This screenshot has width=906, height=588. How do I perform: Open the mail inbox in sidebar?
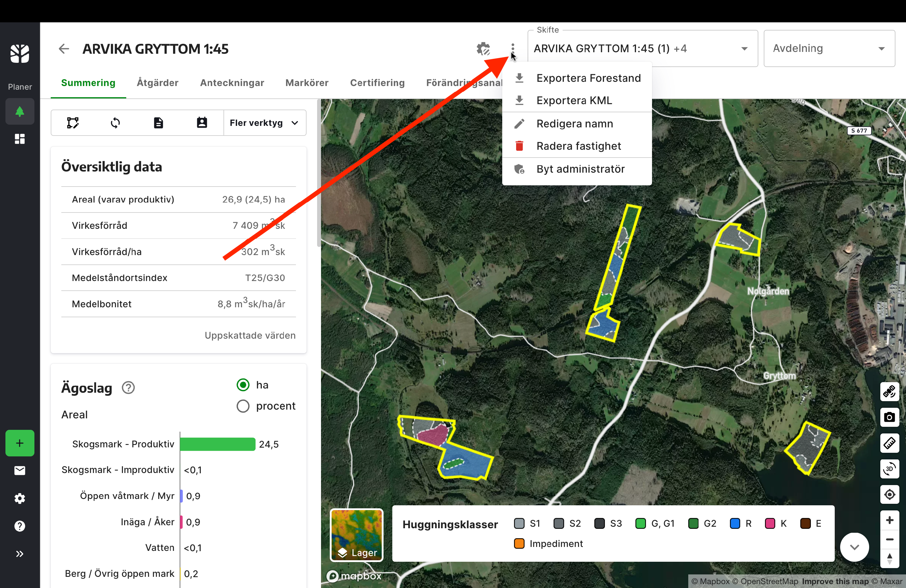20,471
